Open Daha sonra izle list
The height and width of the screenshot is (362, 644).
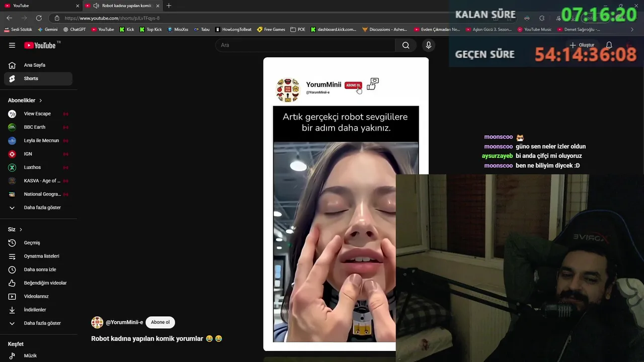coord(38,269)
